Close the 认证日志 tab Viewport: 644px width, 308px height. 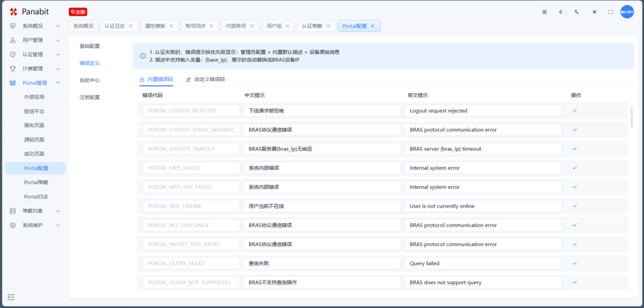(131, 26)
